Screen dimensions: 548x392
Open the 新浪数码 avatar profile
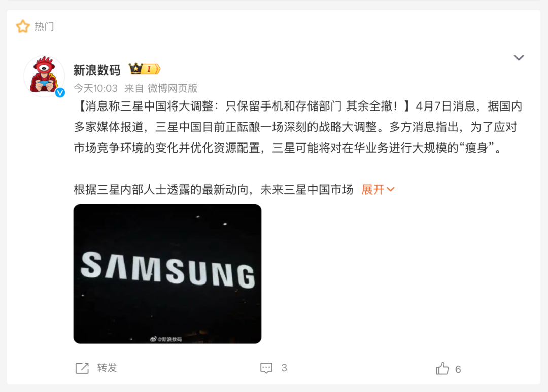pyautogui.click(x=44, y=76)
